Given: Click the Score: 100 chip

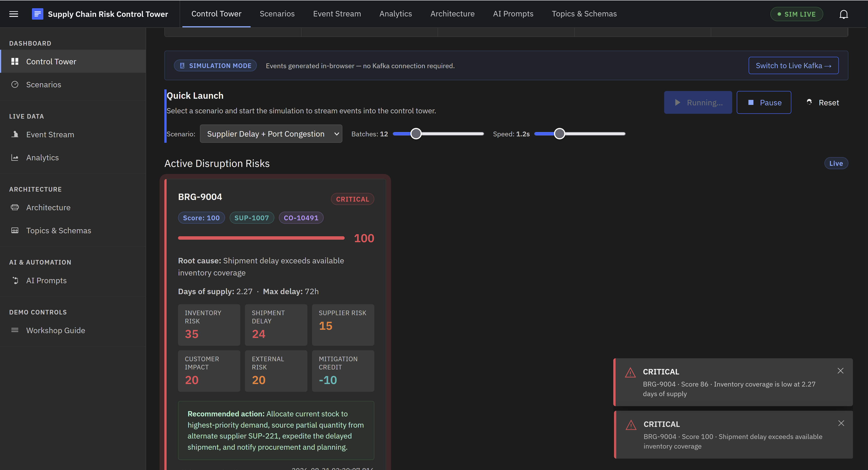Looking at the screenshot, I should point(201,218).
